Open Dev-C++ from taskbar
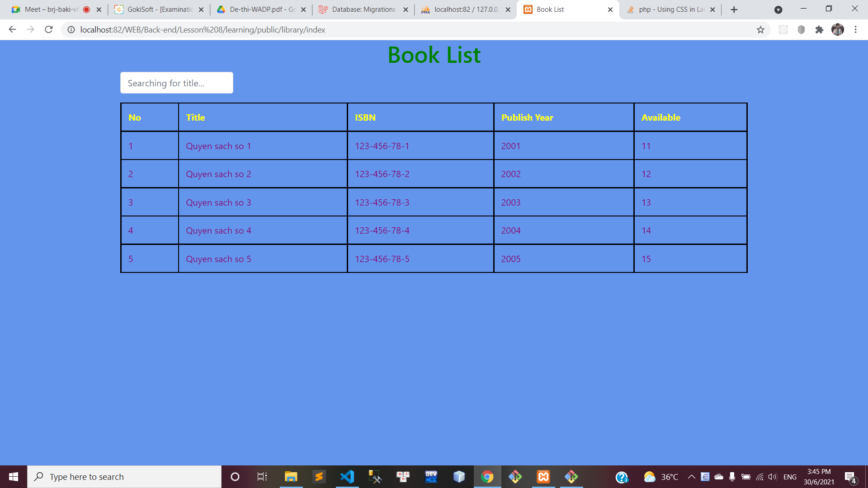This screenshot has width=868, height=488. (431, 477)
